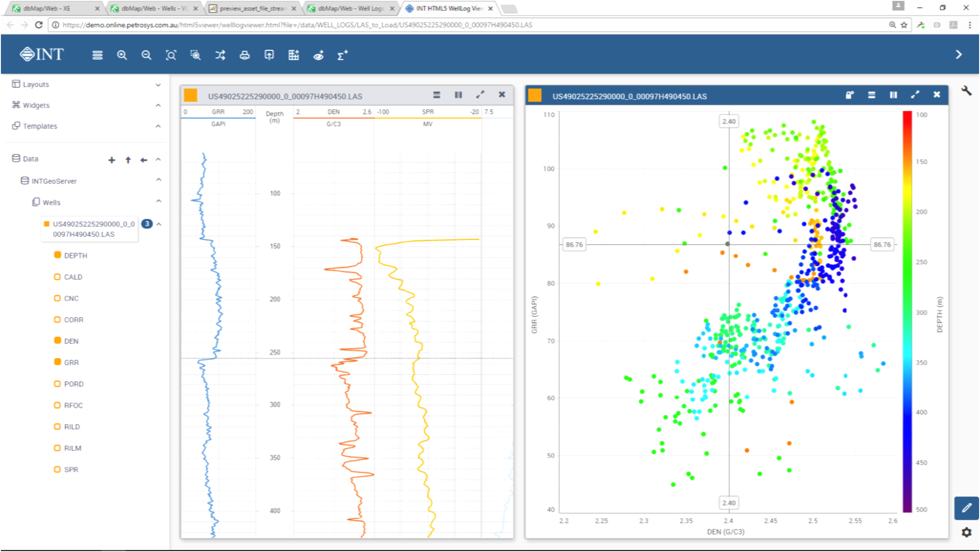Image resolution: width=980 pixels, height=552 pixels.
Task: Expand the Layouts section chevron
Action: pyautogui.click(x=158, y=85)
